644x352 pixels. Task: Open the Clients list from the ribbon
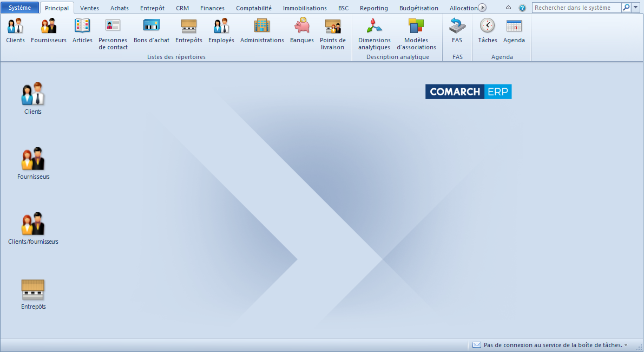(x=16, y=31)
